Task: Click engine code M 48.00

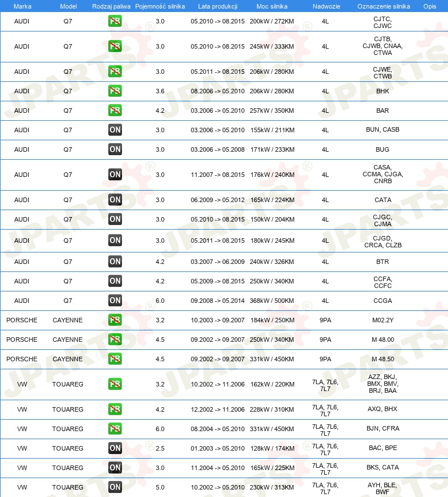Action: [383, 340]
